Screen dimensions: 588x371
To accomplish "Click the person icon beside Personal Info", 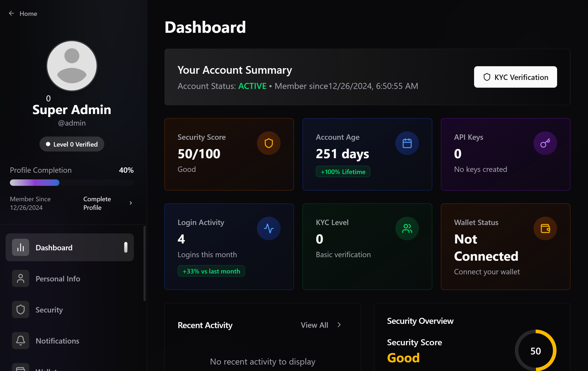I will point(21,278).
